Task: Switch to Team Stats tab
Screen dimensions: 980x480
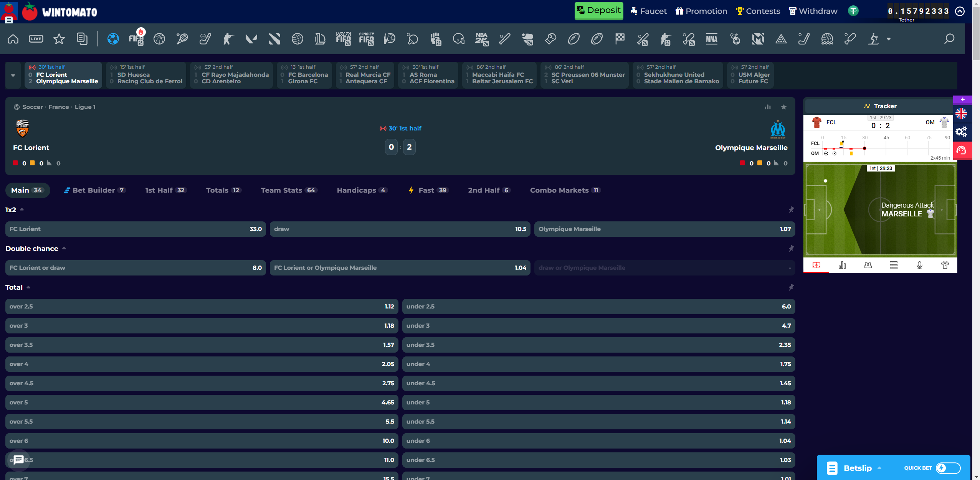Action: coord(289,190)
